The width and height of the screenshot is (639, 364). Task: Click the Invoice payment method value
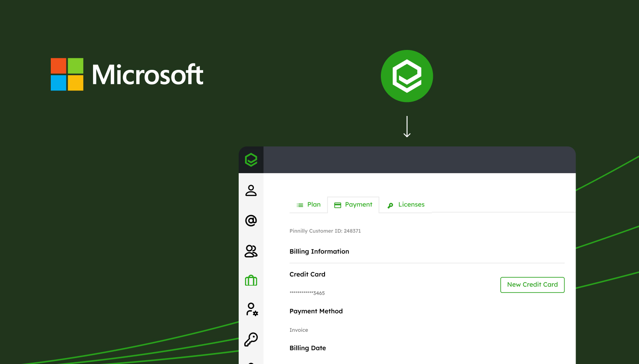click(x=299, y=330)
